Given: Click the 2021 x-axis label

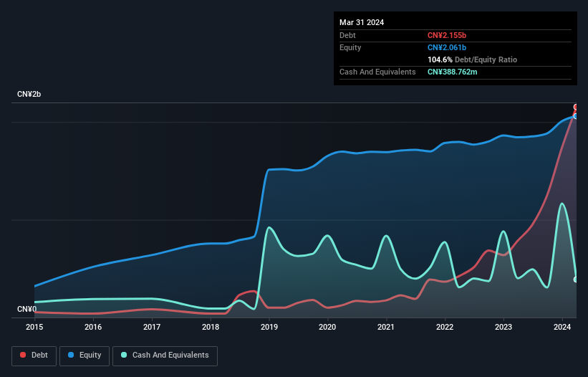Looking at the screenshot, I should tap(386, 327).
